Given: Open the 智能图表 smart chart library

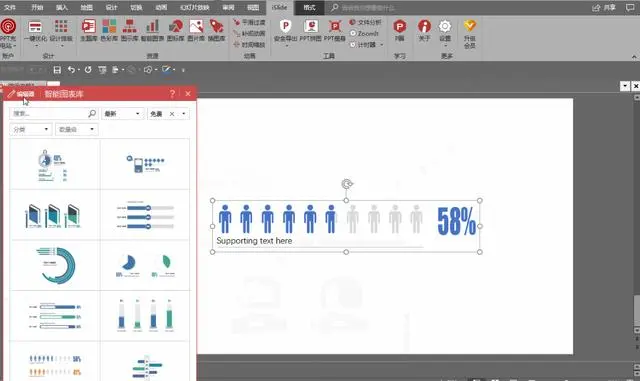Looking at the screenshot, I should point(152,30).
